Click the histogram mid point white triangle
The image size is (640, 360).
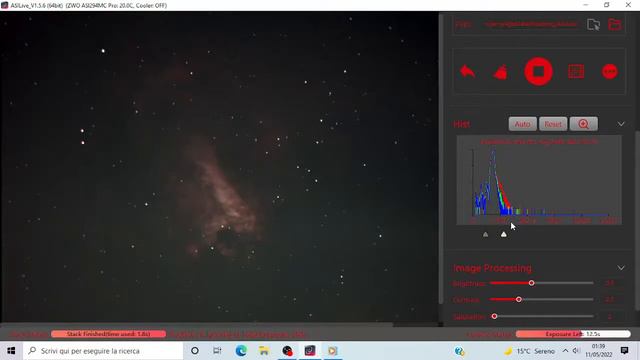pyautogui.click(x=504, y=234)
